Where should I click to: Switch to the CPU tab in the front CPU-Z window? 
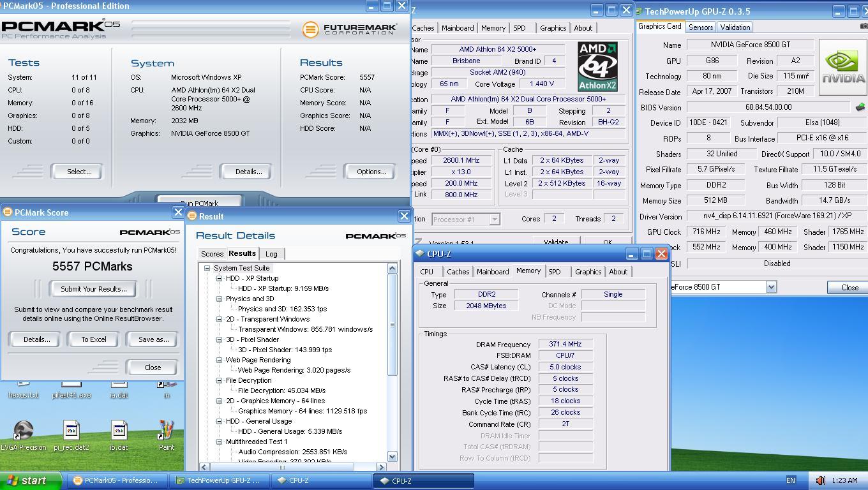[x=426, y=272]
